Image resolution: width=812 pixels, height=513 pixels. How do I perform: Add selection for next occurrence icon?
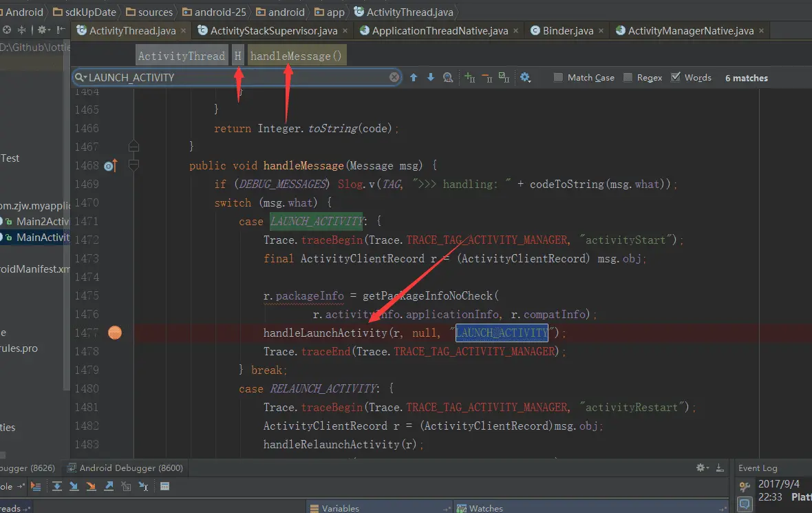[470, 77]
